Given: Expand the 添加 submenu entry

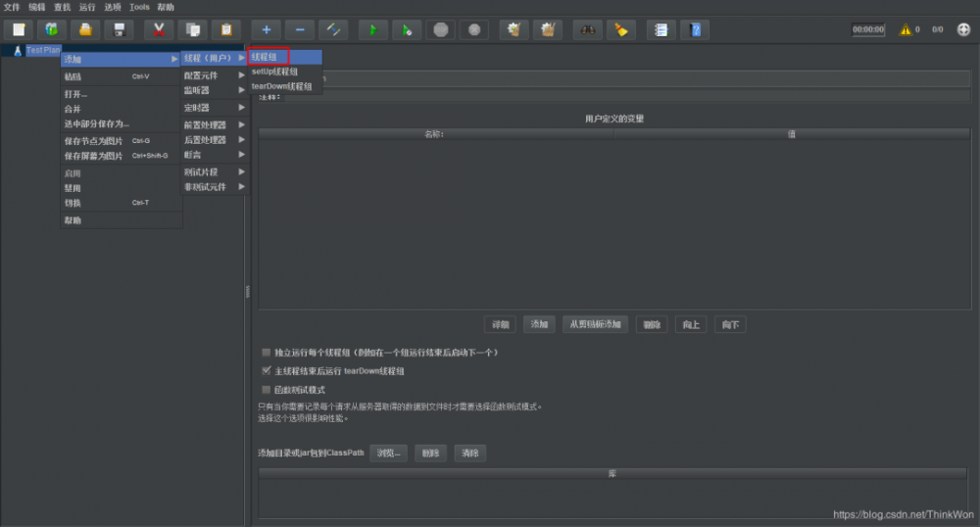Looking at the screenshot, I should click(x=121, y=60).
